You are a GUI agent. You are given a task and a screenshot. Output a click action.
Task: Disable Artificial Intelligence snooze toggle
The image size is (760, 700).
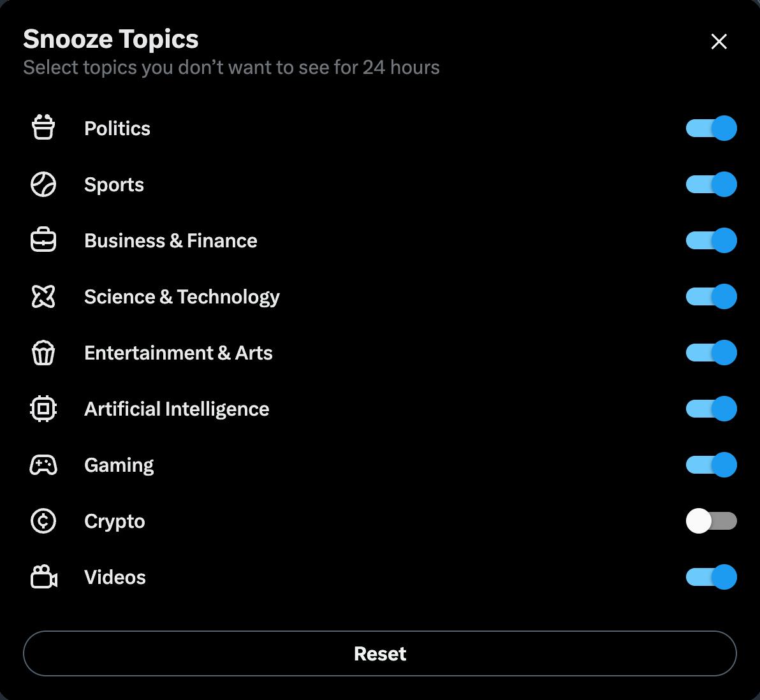(711, 409)
